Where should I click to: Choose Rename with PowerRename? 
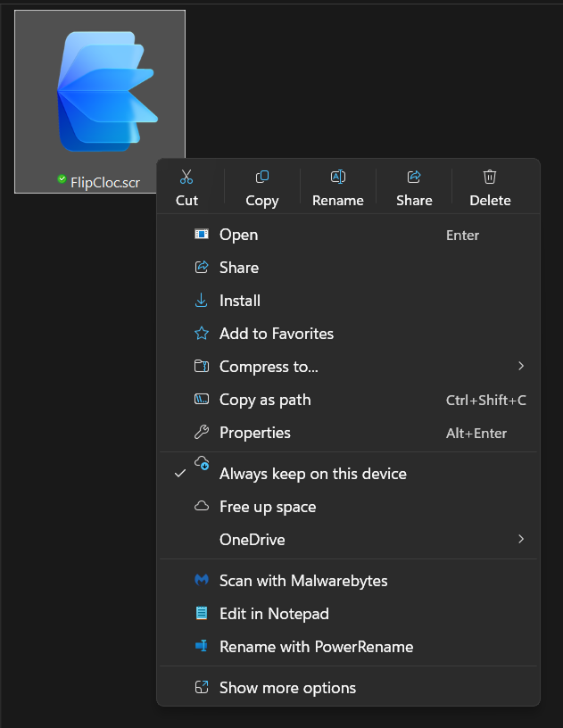point(348,647)
